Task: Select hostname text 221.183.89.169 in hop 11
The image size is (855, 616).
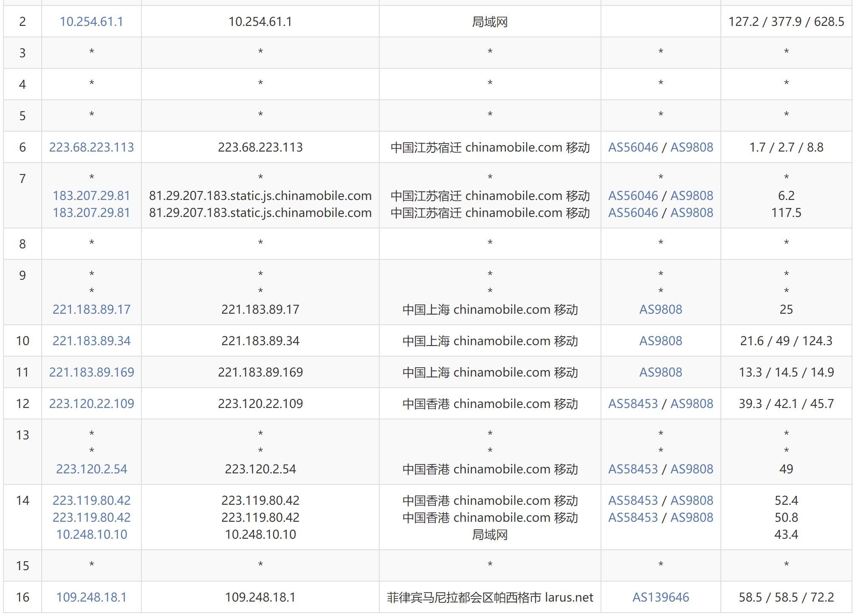Action: coord(260,372)
